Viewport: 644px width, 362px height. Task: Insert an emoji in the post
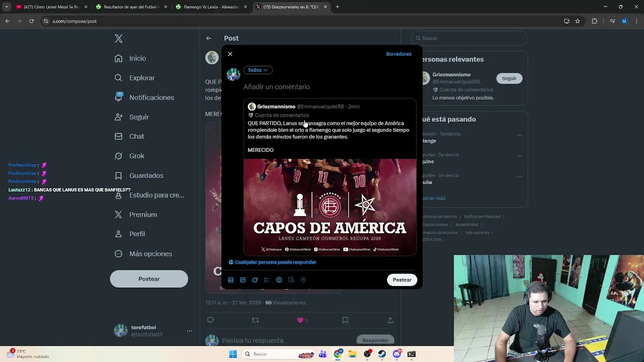(x=279, y=280)
